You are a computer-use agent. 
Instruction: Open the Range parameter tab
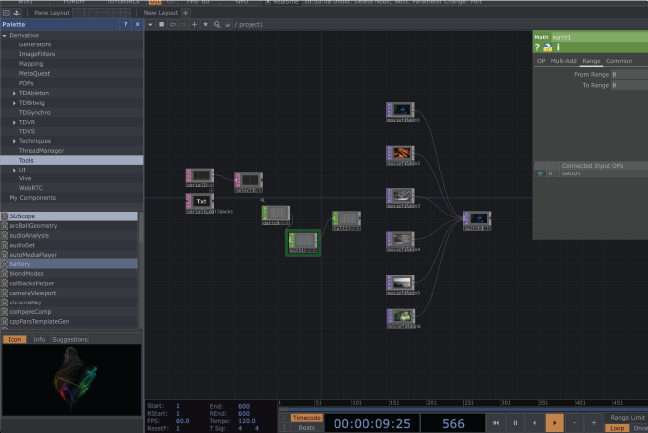tap(591, 61)
